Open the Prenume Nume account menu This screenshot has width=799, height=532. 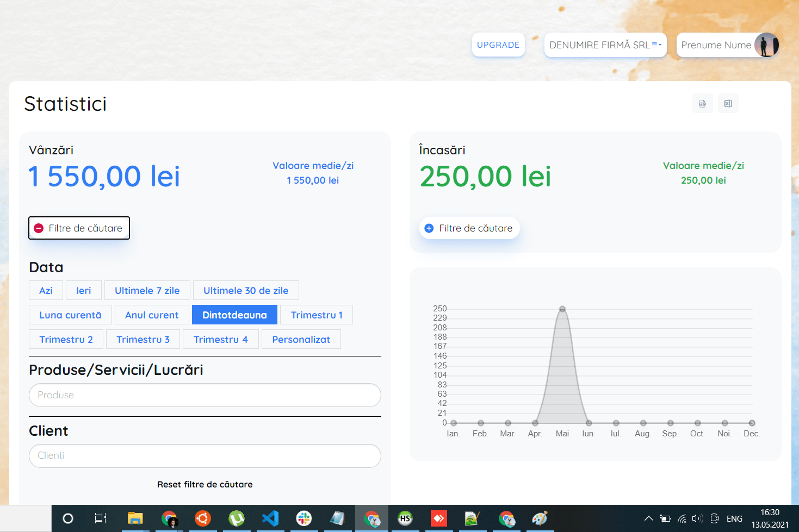pyautogui.click(x=716, y=45)
